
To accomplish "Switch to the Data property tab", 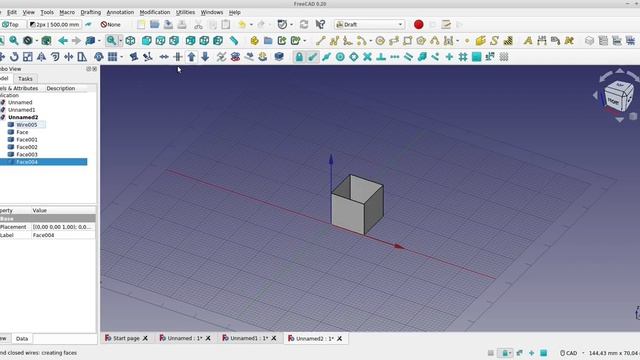I will pos(22,338).
